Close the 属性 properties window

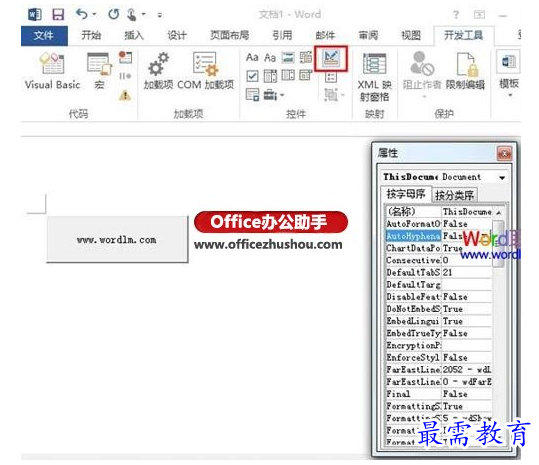pyautogui.click(x=504, y=154)
